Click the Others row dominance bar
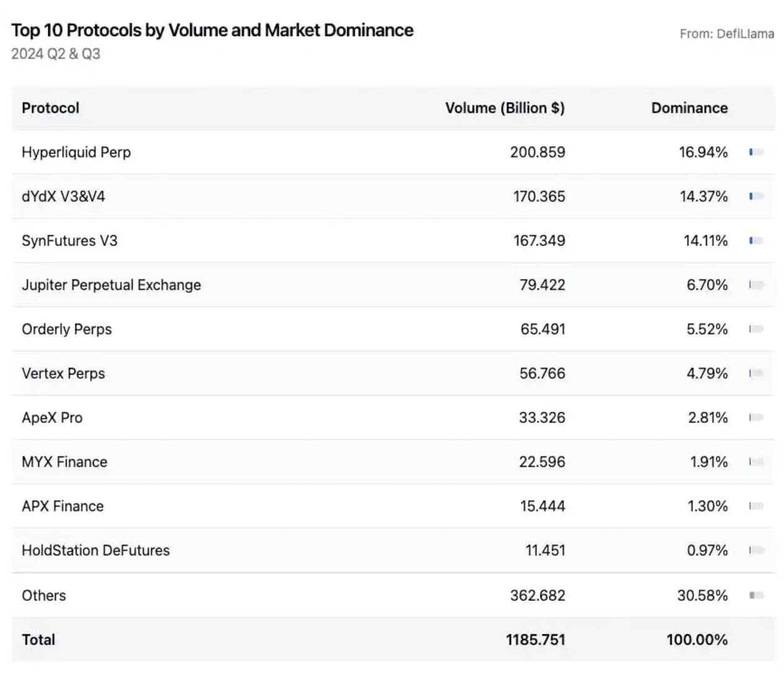This screenshot has width=784, height=677. click(x=755, y=595)
